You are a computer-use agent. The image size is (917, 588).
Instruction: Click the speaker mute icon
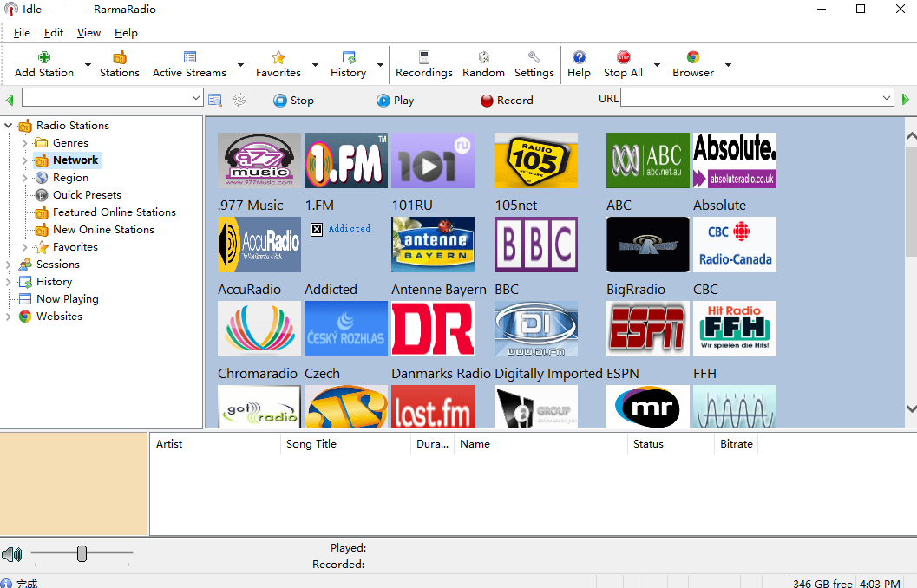coord(11,554)
